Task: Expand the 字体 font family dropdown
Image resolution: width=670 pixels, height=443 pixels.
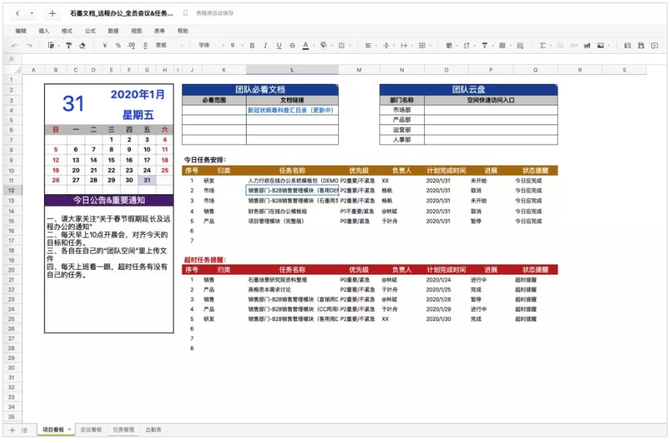Action: 203,45
